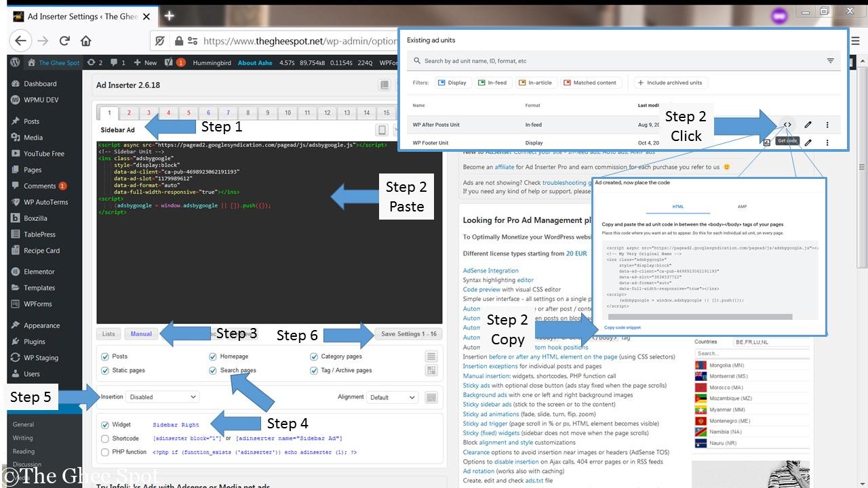868x488 pixels.
Task: Open a new browser tab with plus icon
Action: (x=170, y=16)
